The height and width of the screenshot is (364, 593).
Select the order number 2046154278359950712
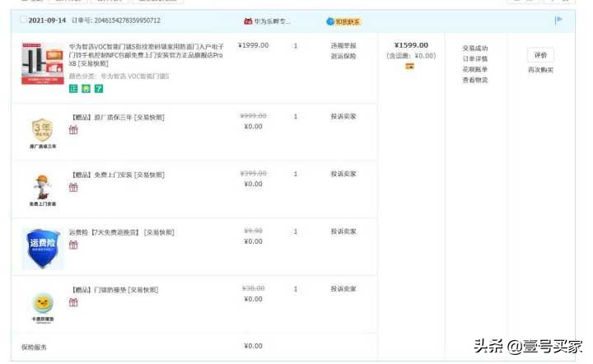(x=127, y=20)
